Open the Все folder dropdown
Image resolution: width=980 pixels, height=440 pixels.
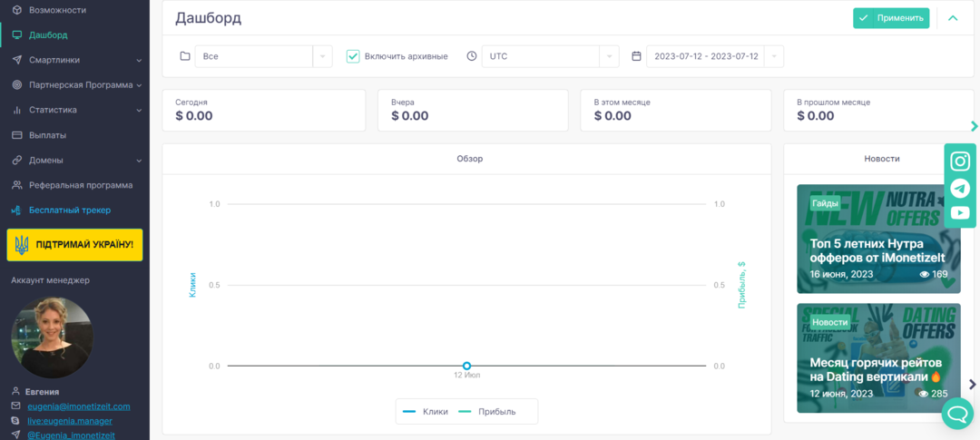tap(263, 56)
